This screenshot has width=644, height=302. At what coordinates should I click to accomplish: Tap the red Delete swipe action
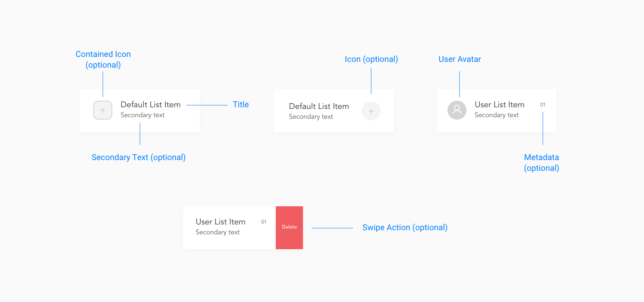289,228
